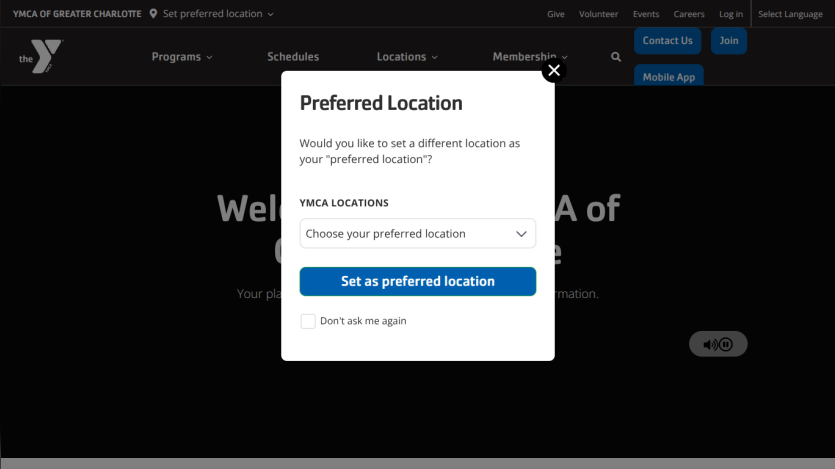
Task: Expand the Membership menu
Action: [x=530, y=57]
